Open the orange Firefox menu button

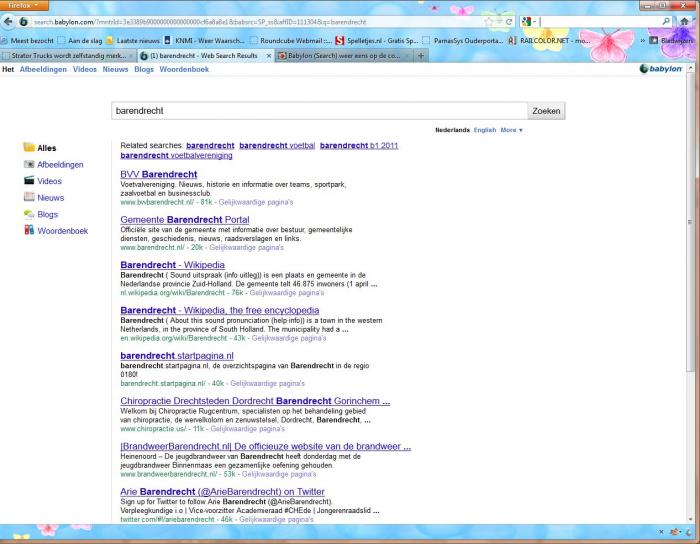tap(24, 5)
